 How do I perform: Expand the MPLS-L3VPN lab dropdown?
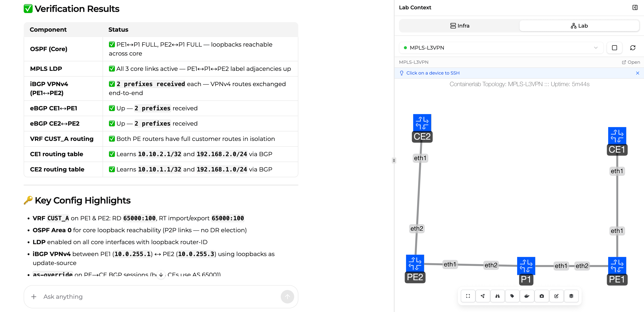click(x=596, y=48)
